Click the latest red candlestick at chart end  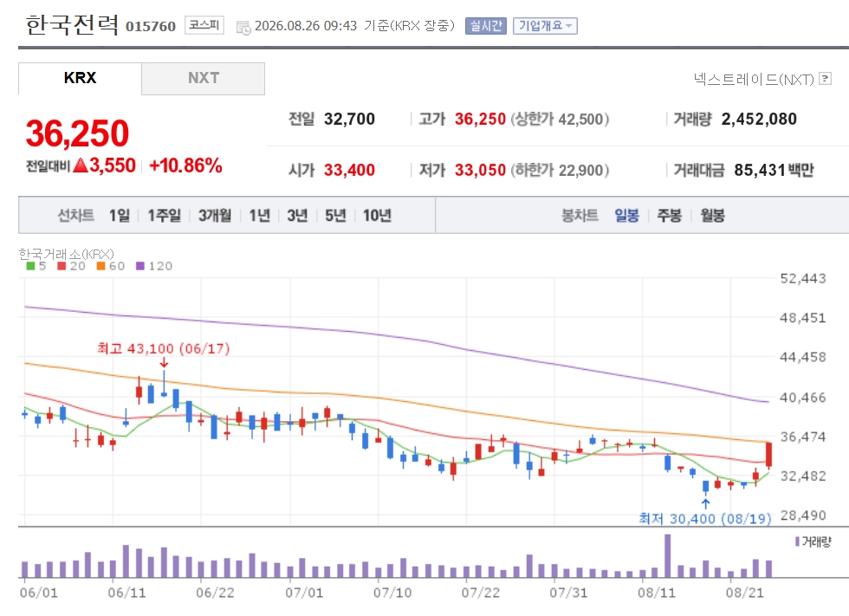(x=768, y=455)
